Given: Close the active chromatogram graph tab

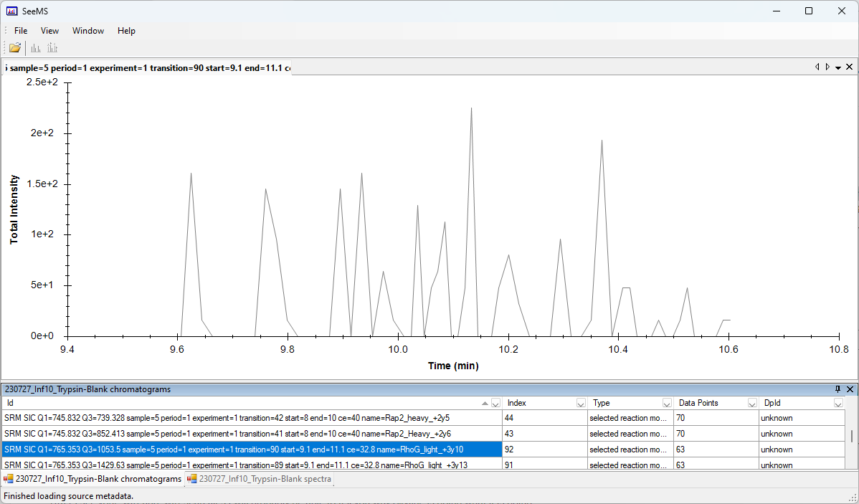Looking at the screenshot, I should coord(849,67).
